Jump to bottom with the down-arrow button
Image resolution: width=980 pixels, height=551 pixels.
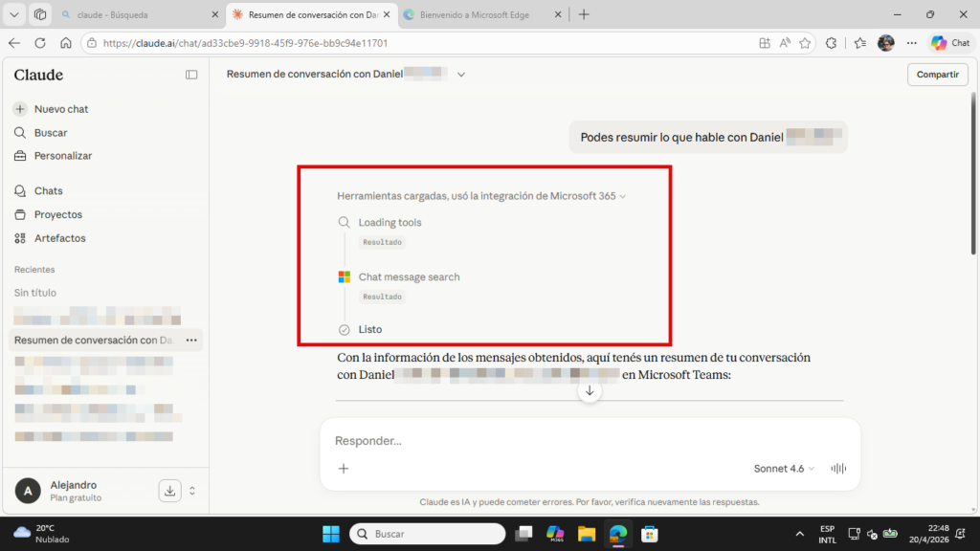[x=590, y=391]
